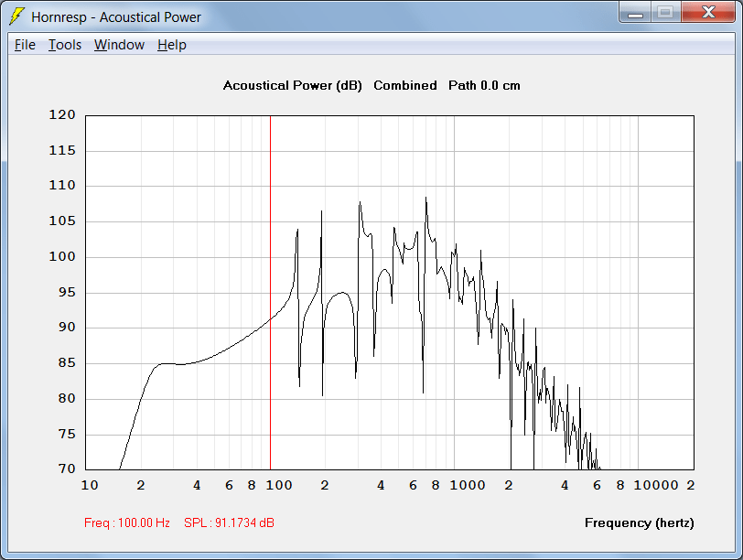The width and height of the screenshot is (743, 560).
Task: Click the 'Frequency (hertz)' axis label
Action: point(640,523)
